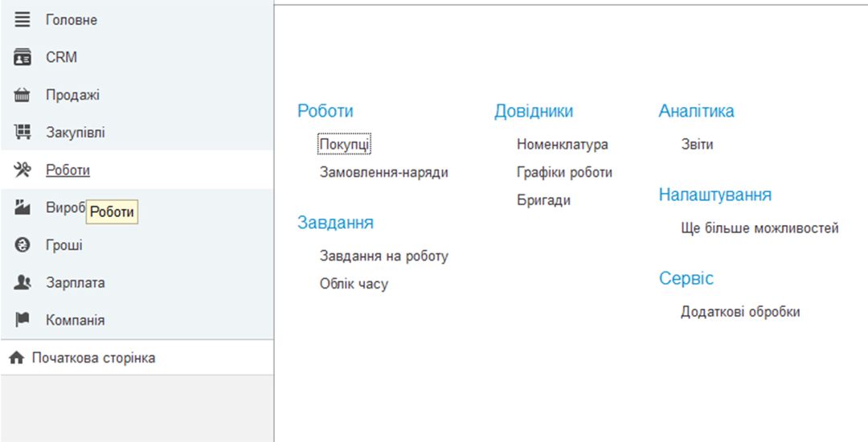Open the CRM section label
The height and width of the screenshot is (442, 868).
[61, 58]
